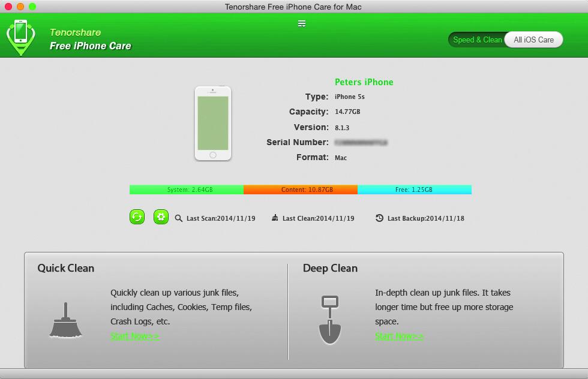Click the blurred serial number value
Screen dimensions: 588x379
pos(361,143)
